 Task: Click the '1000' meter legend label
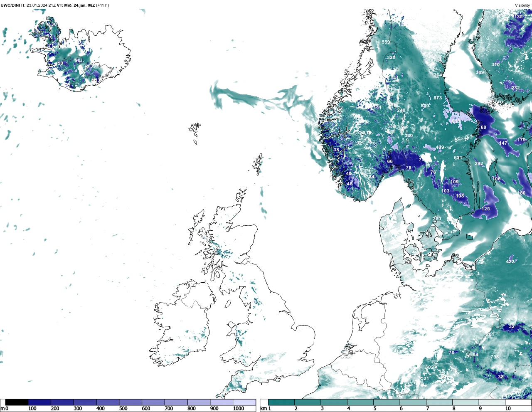(x=239, y=409)
